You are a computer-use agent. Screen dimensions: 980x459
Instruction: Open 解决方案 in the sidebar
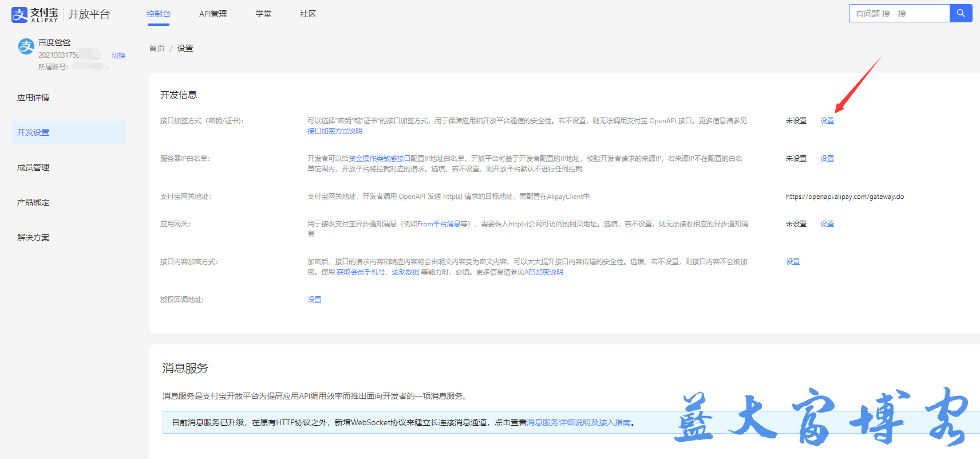tap(69, 237)
